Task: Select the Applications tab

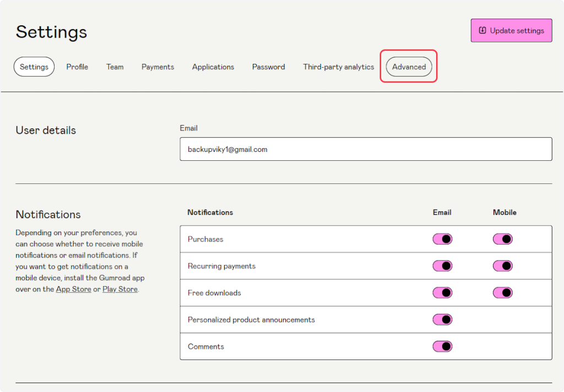Action: click(x=213, y=67)
